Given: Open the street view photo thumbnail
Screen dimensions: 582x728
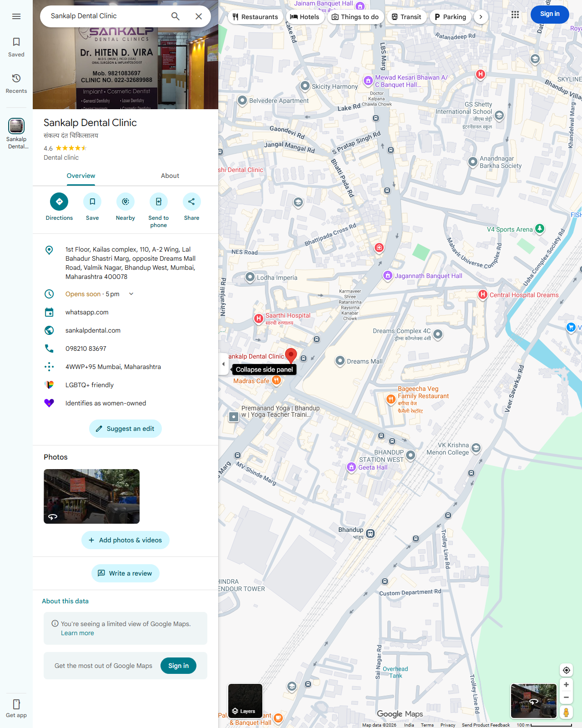Looking at the screenshot, I should point(91,496).
